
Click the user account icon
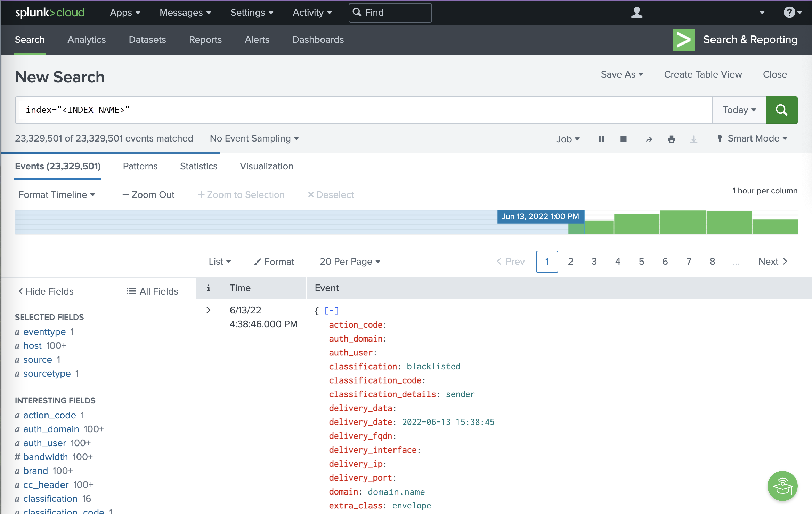point(636,13)
